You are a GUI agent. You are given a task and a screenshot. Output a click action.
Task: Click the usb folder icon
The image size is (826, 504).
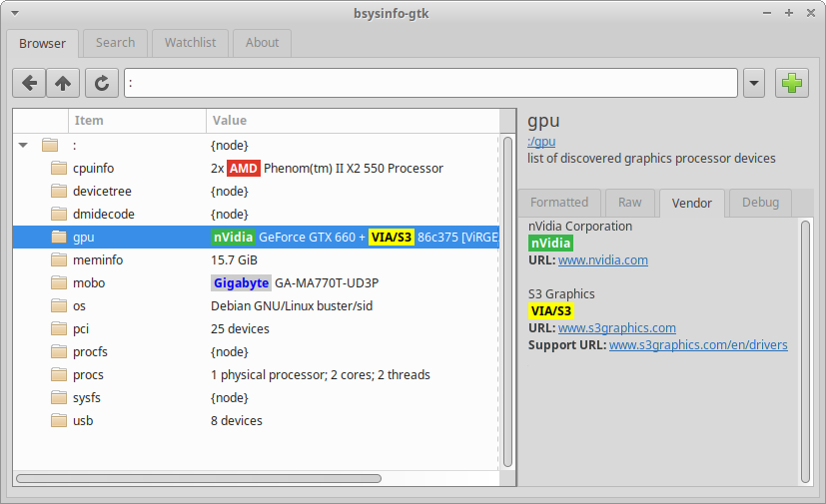[x=59, y=420]
